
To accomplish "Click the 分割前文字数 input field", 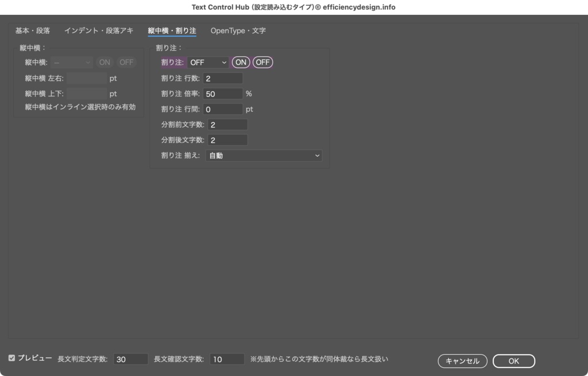I will [x=227, y=125].
